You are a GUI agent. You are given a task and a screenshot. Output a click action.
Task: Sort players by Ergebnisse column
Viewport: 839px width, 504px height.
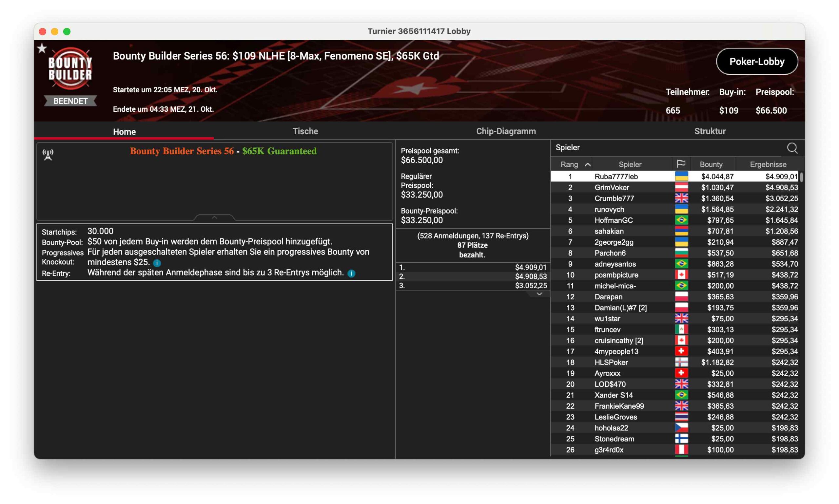(768, 164)
